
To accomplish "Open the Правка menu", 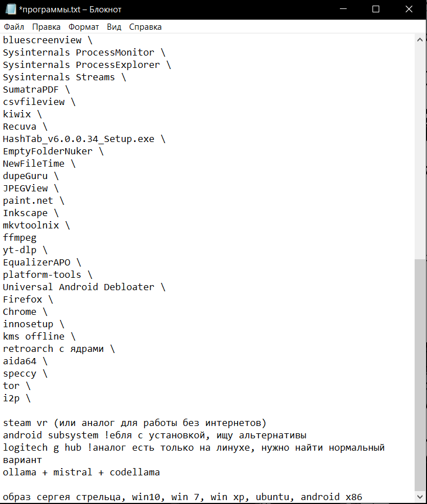I will [47, 27].
